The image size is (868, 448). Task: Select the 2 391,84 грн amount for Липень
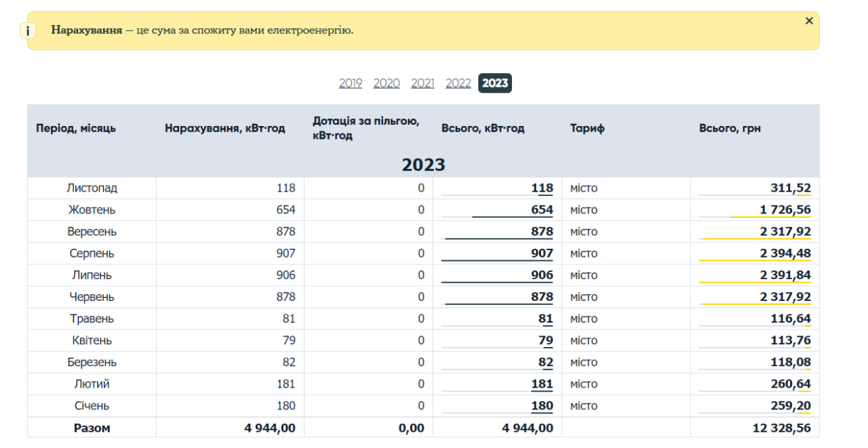[x=785, y=275]
